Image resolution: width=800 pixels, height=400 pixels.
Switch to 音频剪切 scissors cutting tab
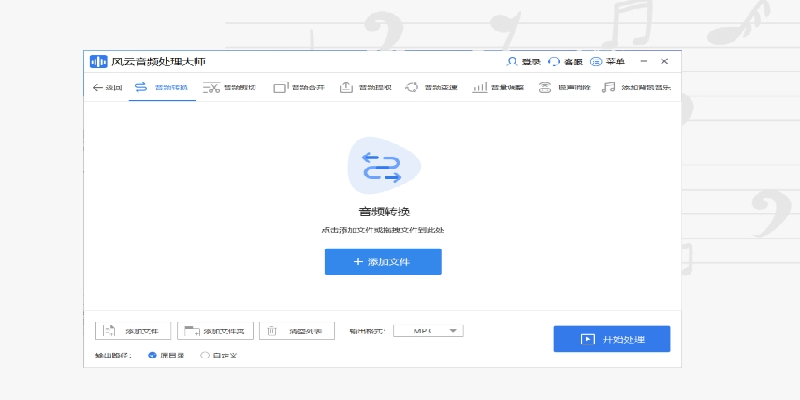pos(230,88)
